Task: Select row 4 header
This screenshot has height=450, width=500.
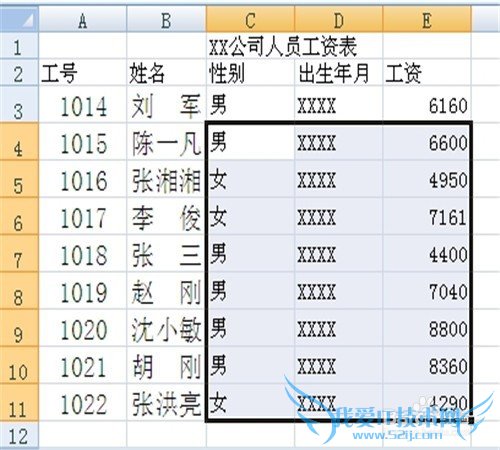Action: 19,142
